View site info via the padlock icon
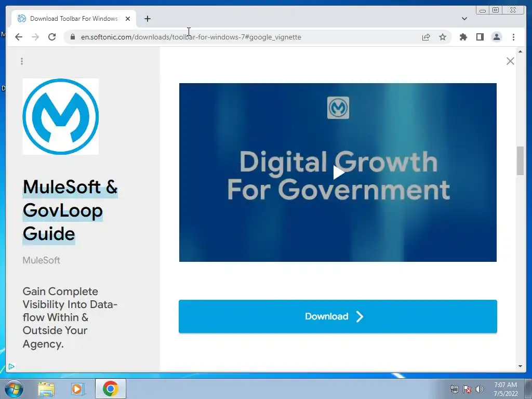This screenshot has width=532, height=399. tap(72, 37)
